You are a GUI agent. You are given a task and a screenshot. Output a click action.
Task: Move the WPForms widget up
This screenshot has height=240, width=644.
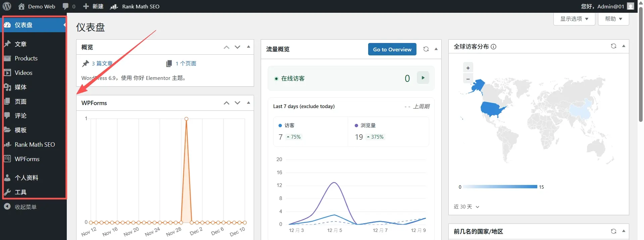tap(227, 103)
